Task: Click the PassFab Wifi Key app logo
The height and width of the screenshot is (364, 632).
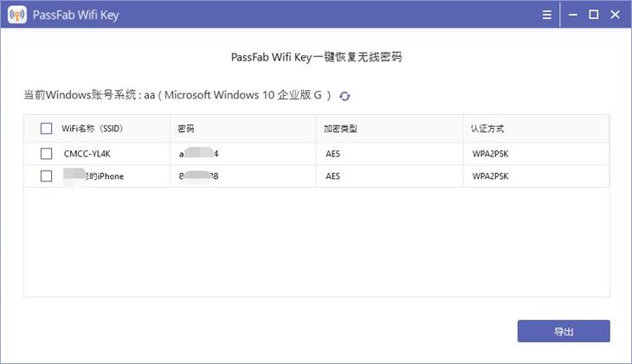Action: (x=17, y=15)
